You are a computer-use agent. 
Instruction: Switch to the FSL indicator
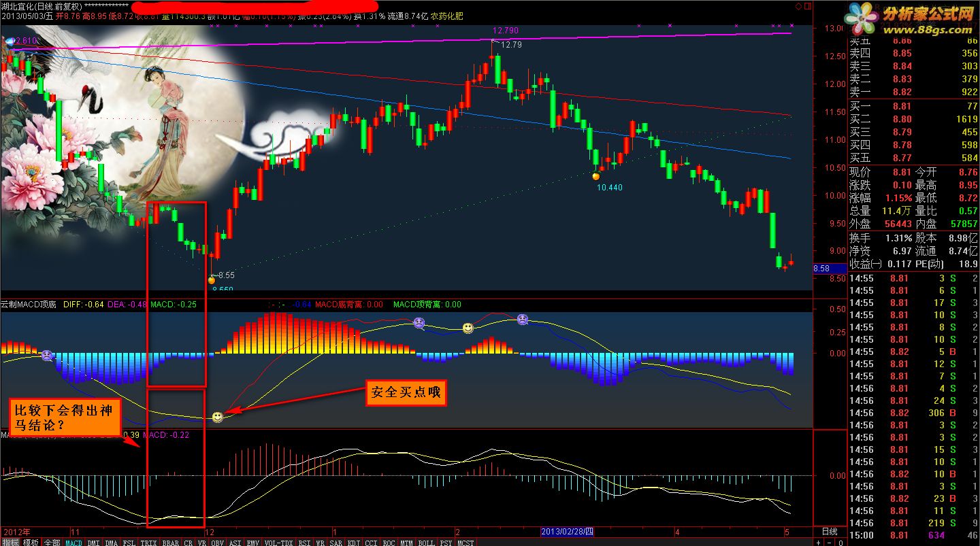pyautogui.click(x=129, y=543)
